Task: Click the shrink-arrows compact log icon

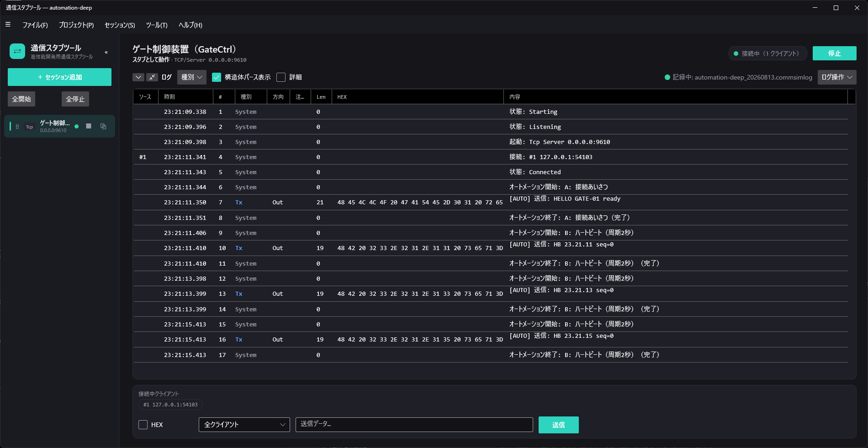Action: point(152,77)
